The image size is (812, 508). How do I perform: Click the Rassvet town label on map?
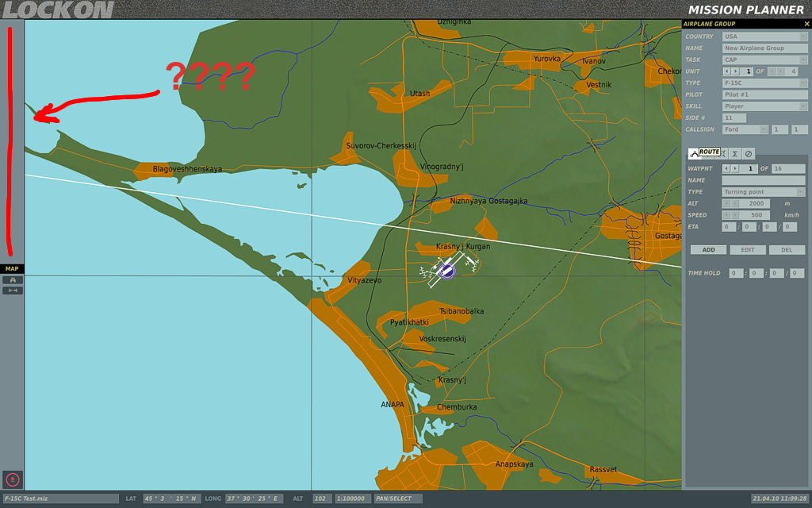pos(603,470)
